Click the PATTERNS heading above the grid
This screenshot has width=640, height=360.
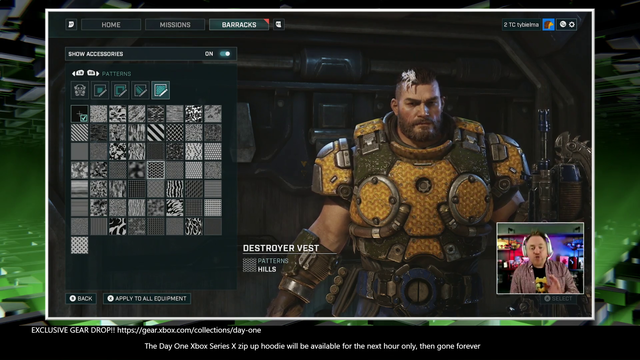(x=116, y=74)
